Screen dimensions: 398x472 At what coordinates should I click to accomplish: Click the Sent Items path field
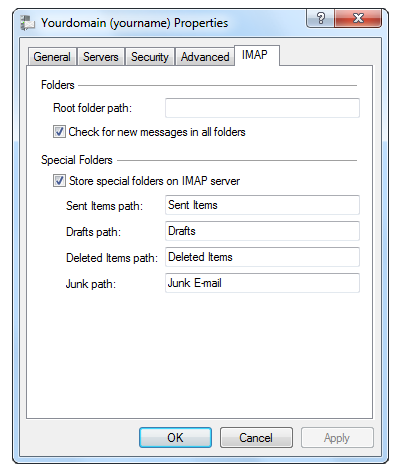(x=262, y=205)
